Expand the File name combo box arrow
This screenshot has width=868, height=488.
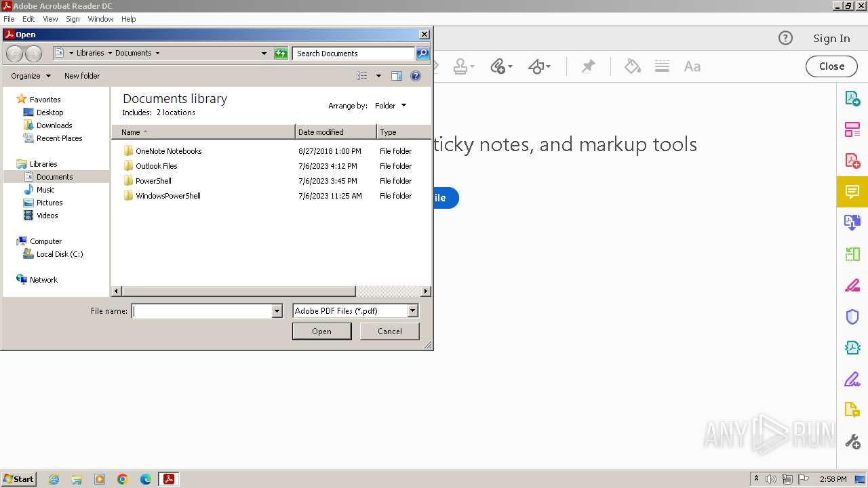277,311
